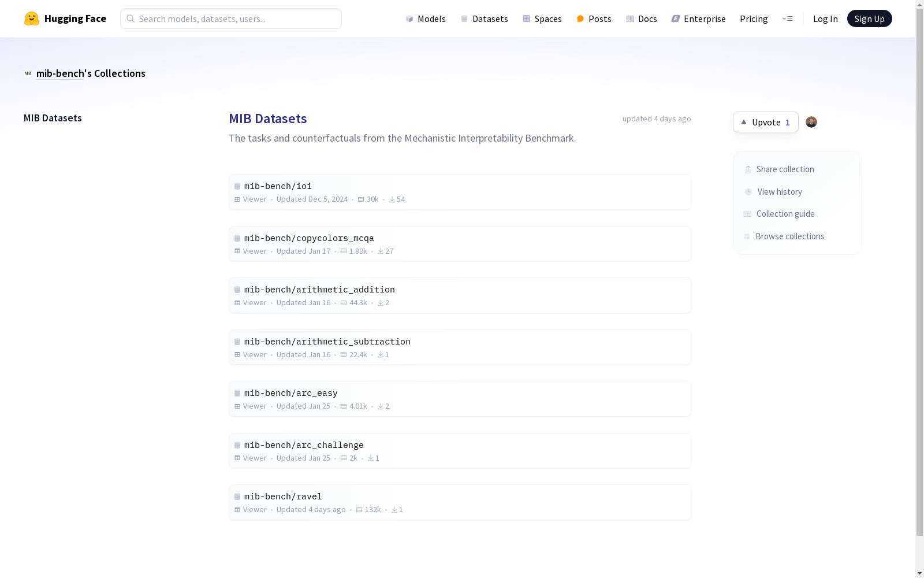Click the dataset icon beside mib-bench/arithmetic_addition
Screen dimensions: 924x578
pyautogui.click(x=237, y=290)
